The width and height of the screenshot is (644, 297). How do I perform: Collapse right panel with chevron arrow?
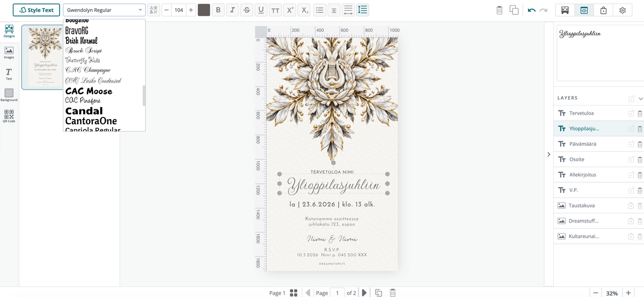tap(548, 154)
